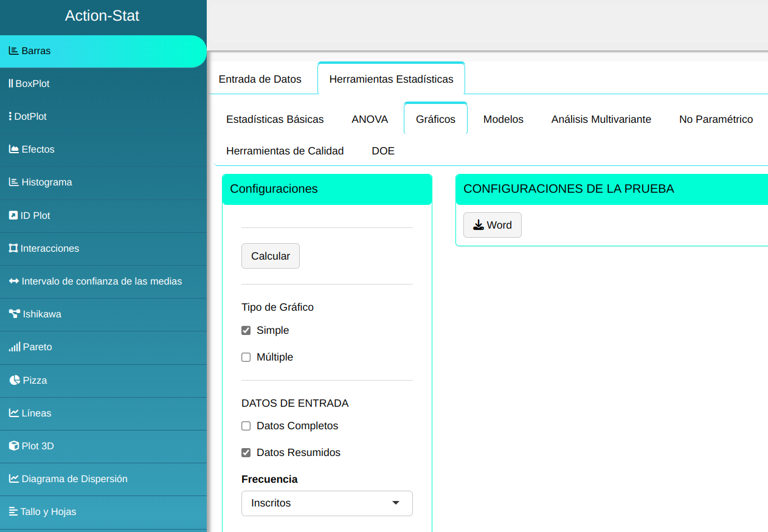Open the Histograma chart icon
The height and width of the screenshot is (532, 768).
tap(13, 182)
